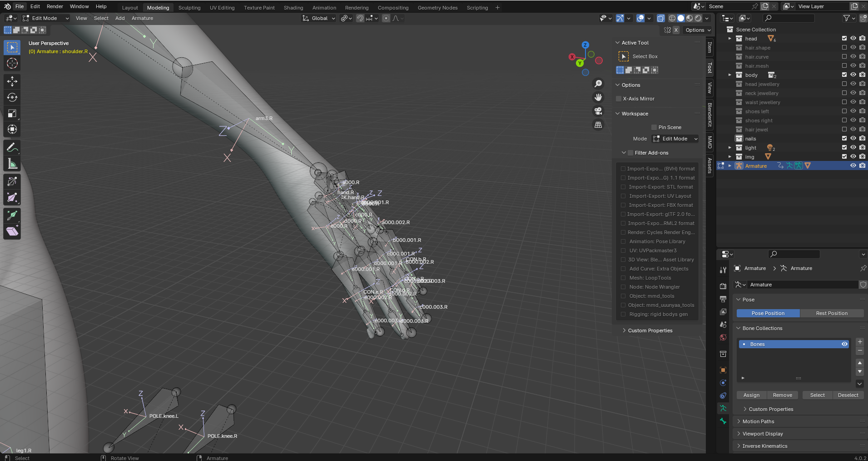Choose the Measure tool

pos(12,163)
